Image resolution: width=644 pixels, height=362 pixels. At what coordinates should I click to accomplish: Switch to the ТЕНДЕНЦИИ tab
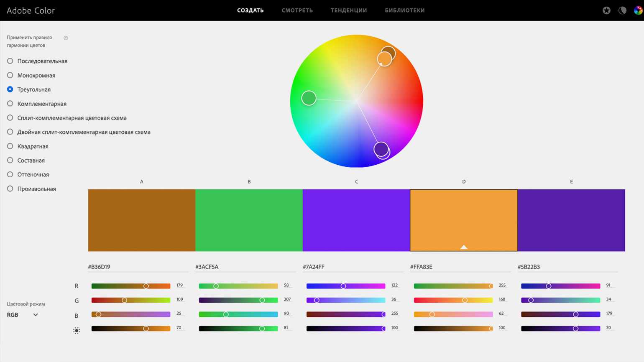point(349,10)
